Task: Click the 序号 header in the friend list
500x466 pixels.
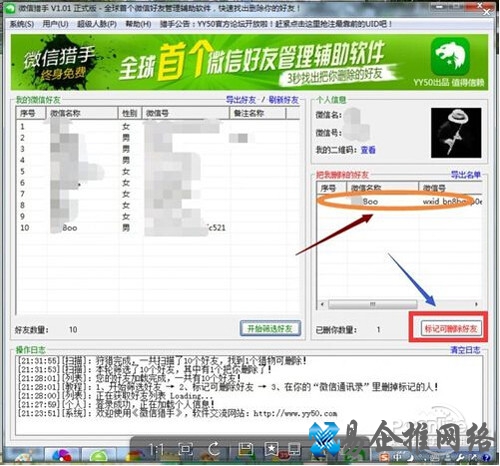Action: (31, 113)
